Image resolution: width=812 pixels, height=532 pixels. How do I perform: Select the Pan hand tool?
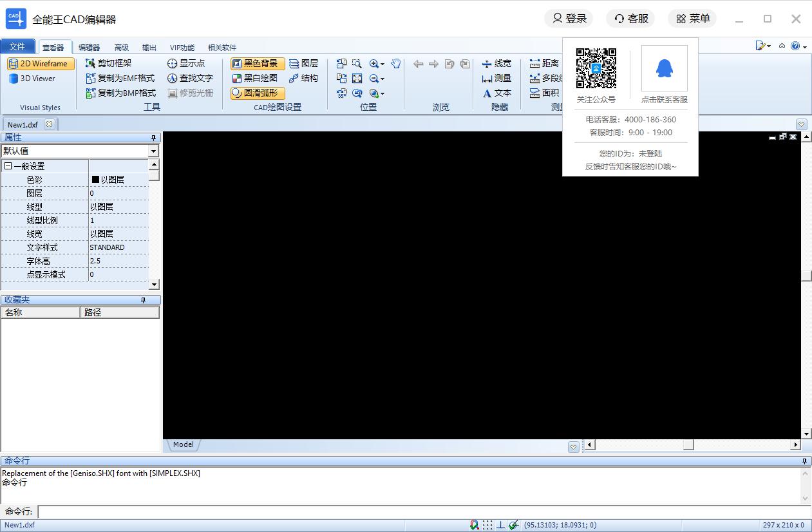[x=396, y=63]
